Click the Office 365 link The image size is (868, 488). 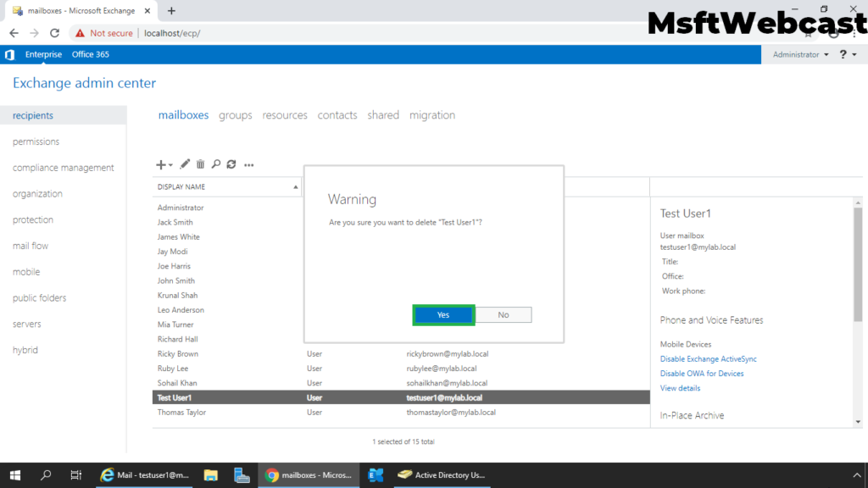[x=90, y=54]
